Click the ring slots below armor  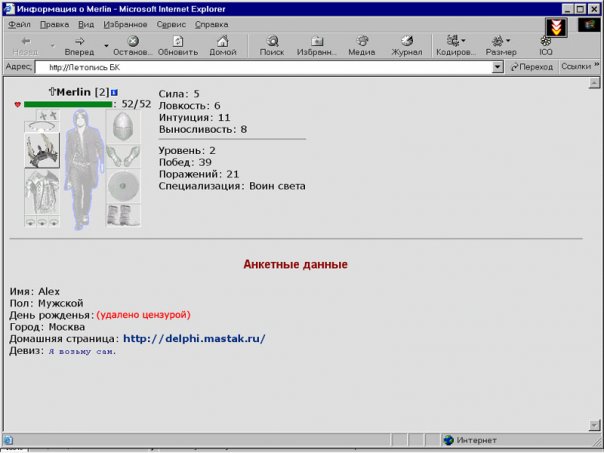coord(42,221)
